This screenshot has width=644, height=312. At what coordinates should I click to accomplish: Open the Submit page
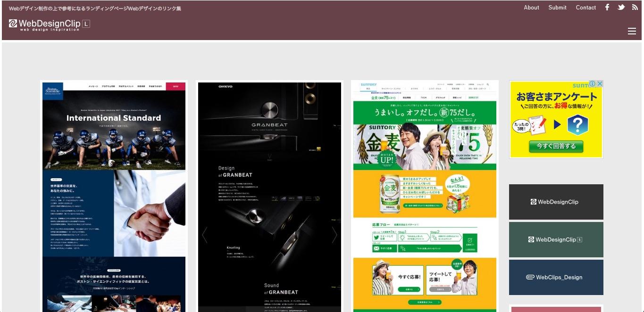[x=557, y=8]
